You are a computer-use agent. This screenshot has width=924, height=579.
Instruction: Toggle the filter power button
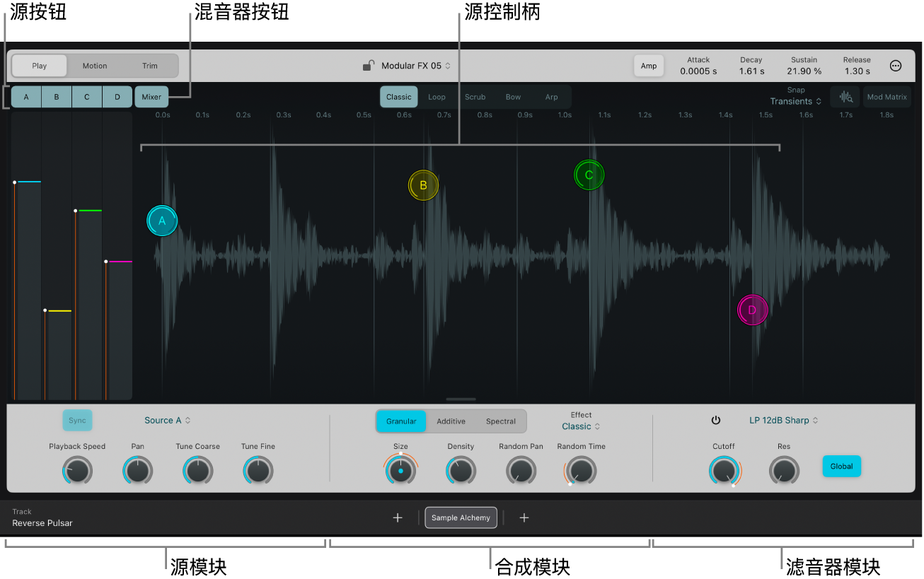715,420
